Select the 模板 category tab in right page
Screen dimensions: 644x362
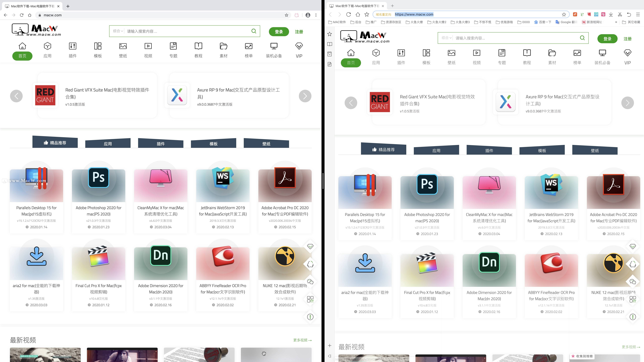point(542,150)
